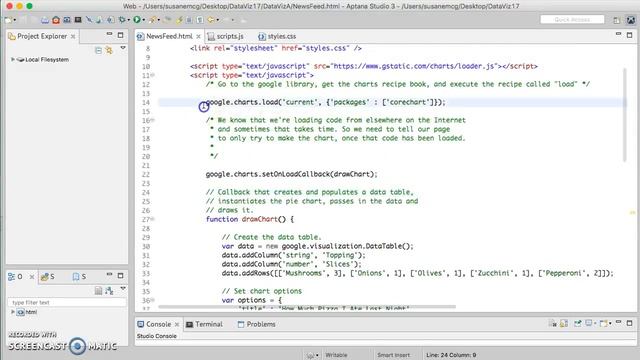Viewport: 640px width, 360px height.
Task: Maximize the Console panel
Action: click(629, 323)
